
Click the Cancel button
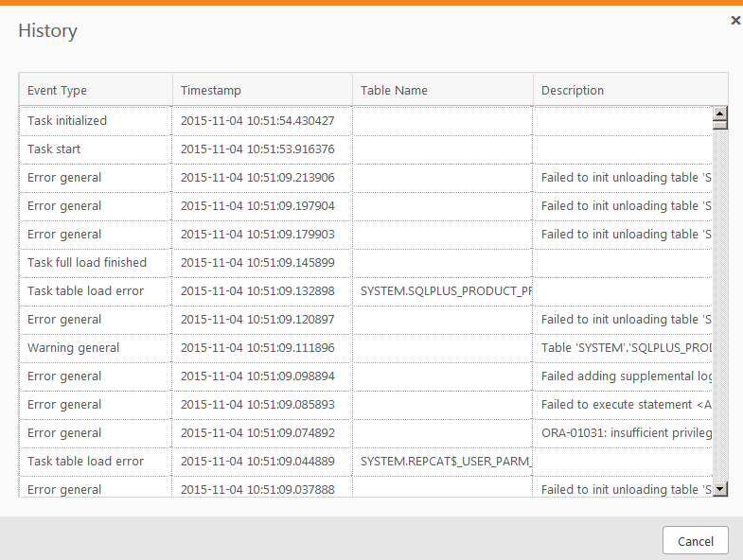click(x=695, y=540)
